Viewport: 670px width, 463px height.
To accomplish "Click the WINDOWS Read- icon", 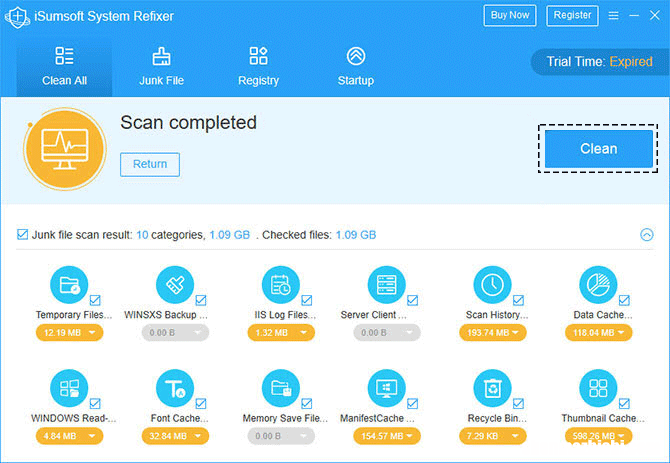I will (x=69, y=388).
